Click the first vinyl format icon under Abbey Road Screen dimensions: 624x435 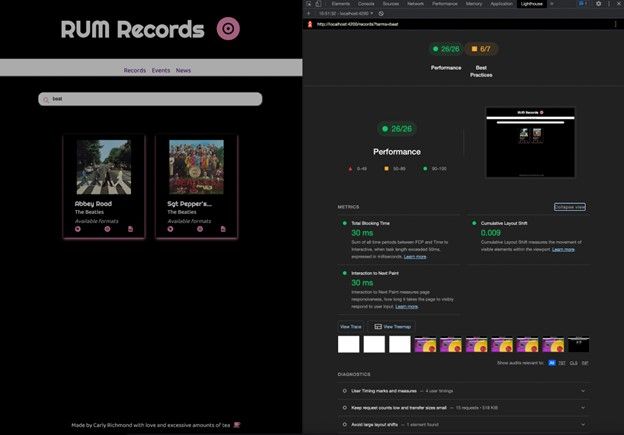tap(78, 229)
